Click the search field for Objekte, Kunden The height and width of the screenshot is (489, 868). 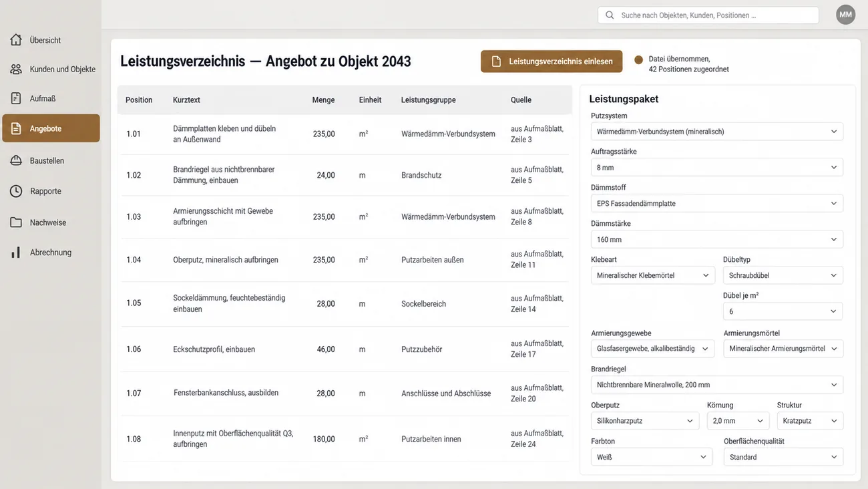708,15
